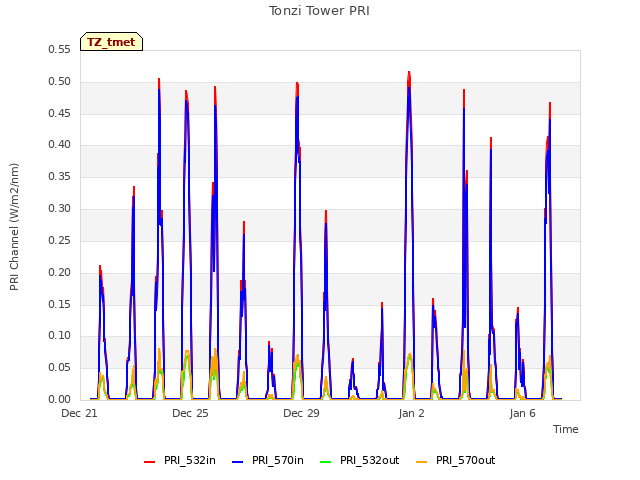640x480 pixels.
Task: Click the Dec 21 x-axis tick label
Action: (x=79, y=413)
